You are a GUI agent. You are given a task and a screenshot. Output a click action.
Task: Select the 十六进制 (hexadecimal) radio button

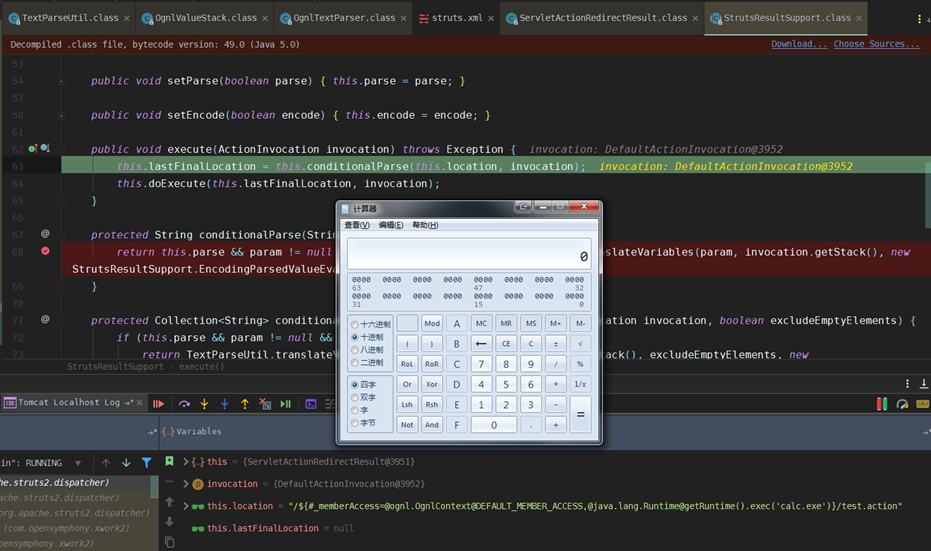click(x=356, y=324)
